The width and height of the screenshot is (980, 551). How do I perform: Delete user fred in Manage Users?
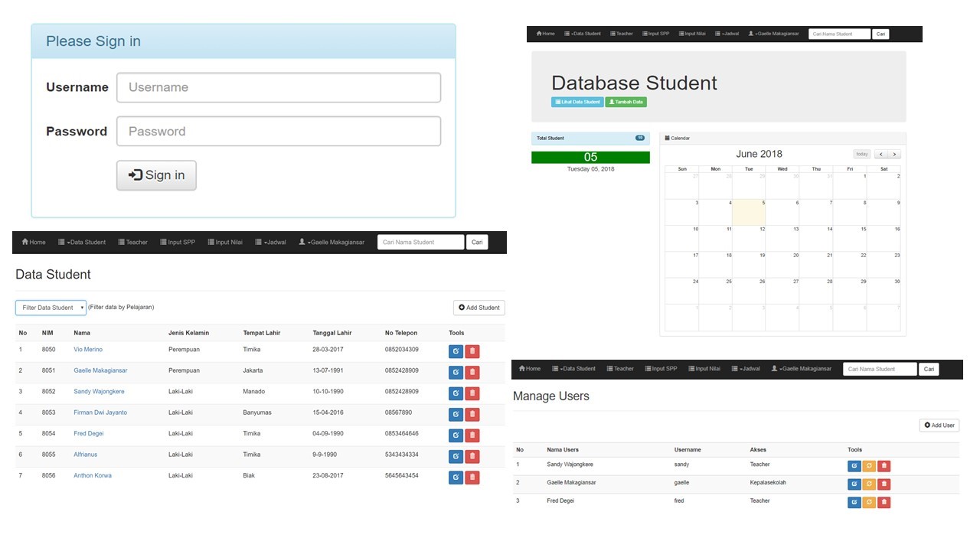[x=884, y=503]
